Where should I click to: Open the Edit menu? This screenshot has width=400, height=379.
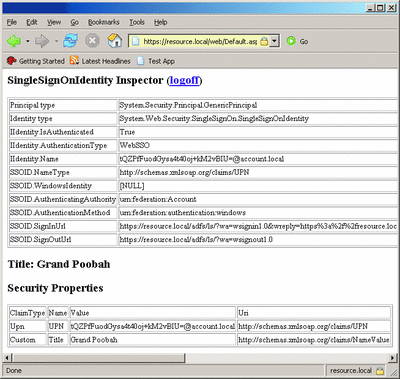point(32,22)
